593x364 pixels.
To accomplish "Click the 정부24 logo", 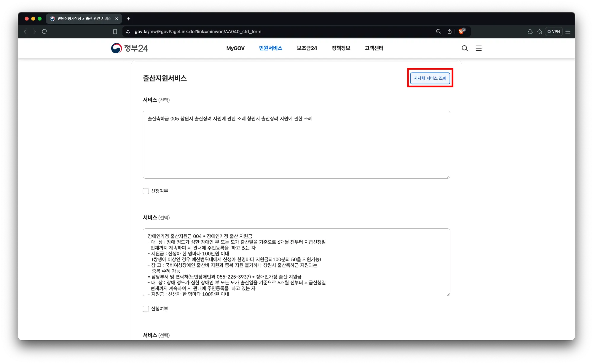I will click(x=130, y=48).
